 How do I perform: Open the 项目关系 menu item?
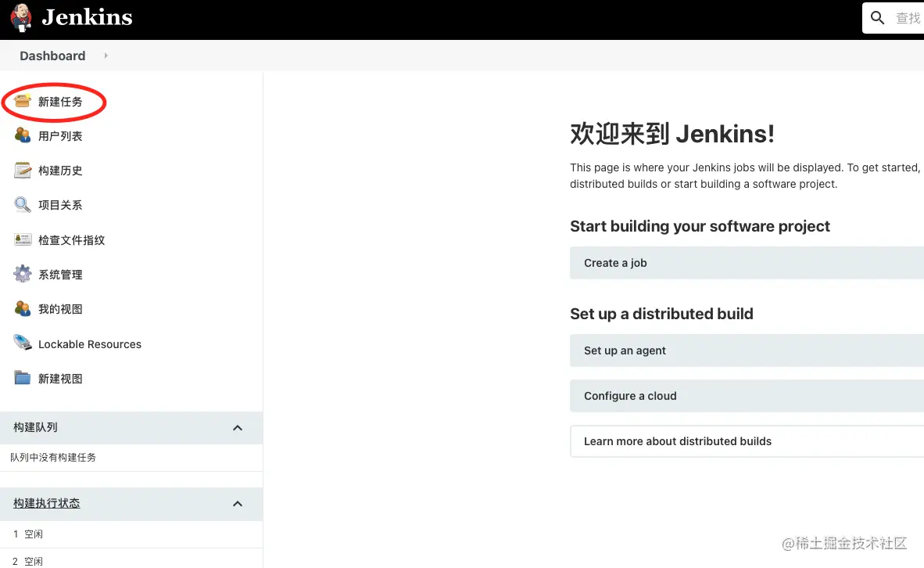[60, 205]
